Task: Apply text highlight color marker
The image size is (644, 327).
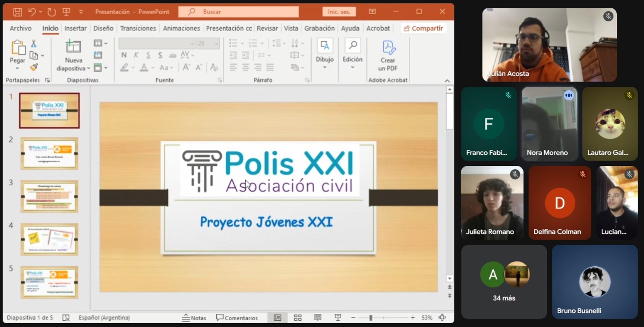Action: tap(125, 67)
